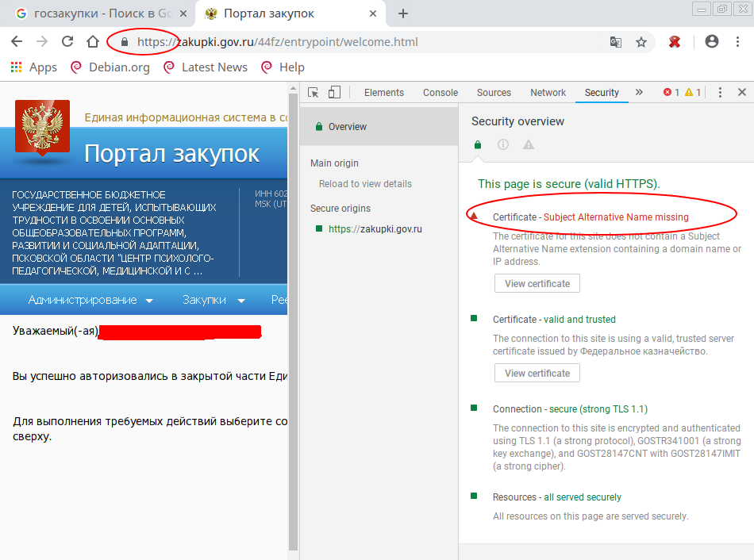Click the Russian coat of arms logo
The height and width of the screenshot is (560, 754).
click(42, 128)
